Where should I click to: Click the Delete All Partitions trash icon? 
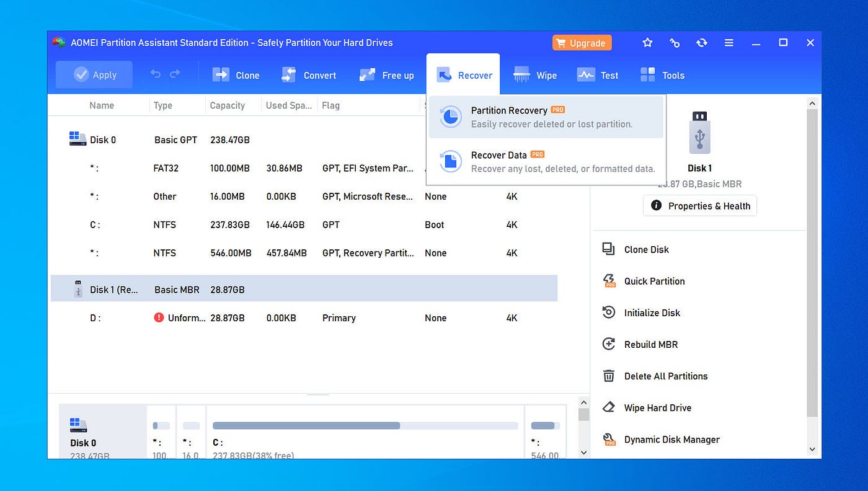point(609,376)
